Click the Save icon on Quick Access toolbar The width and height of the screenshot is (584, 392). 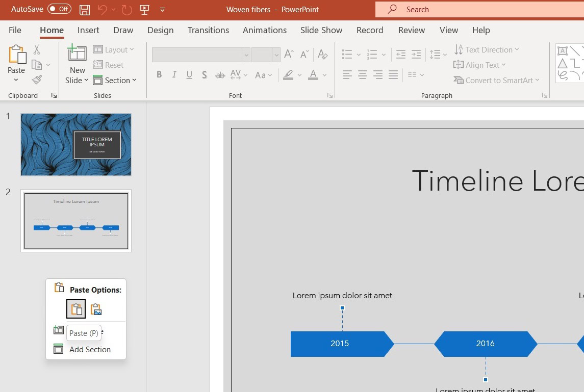coord(84,9)
